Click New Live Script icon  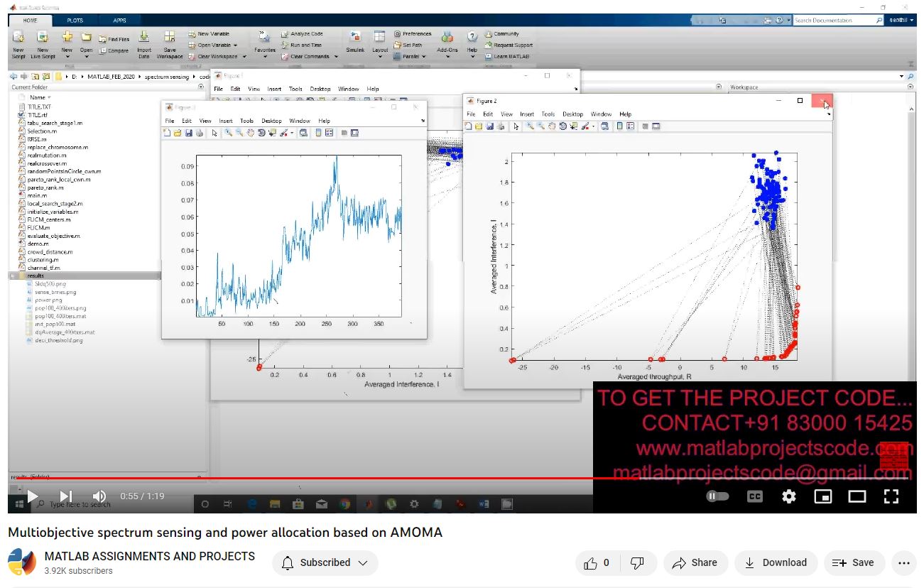pyautogui.click(x=43, y=37)
